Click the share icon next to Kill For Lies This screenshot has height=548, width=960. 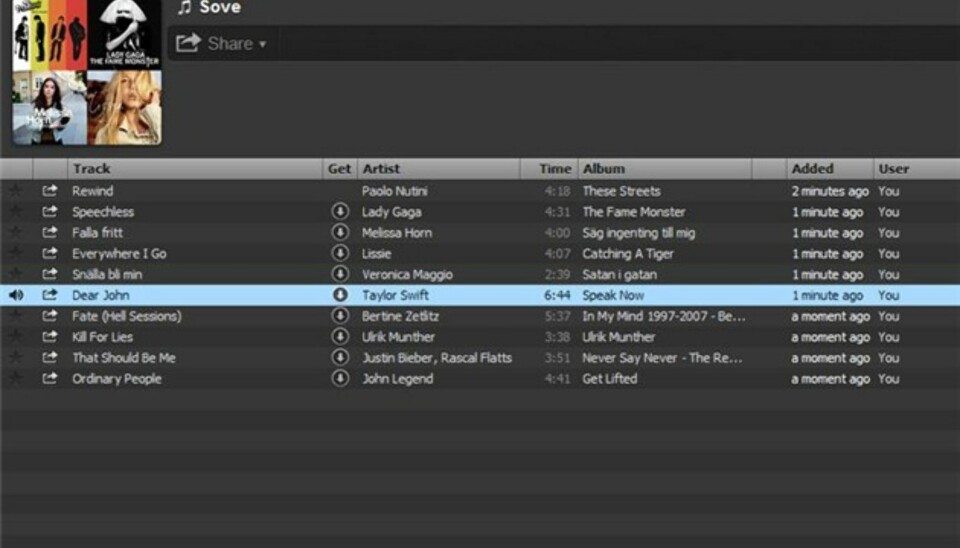[x=49, y=337]
